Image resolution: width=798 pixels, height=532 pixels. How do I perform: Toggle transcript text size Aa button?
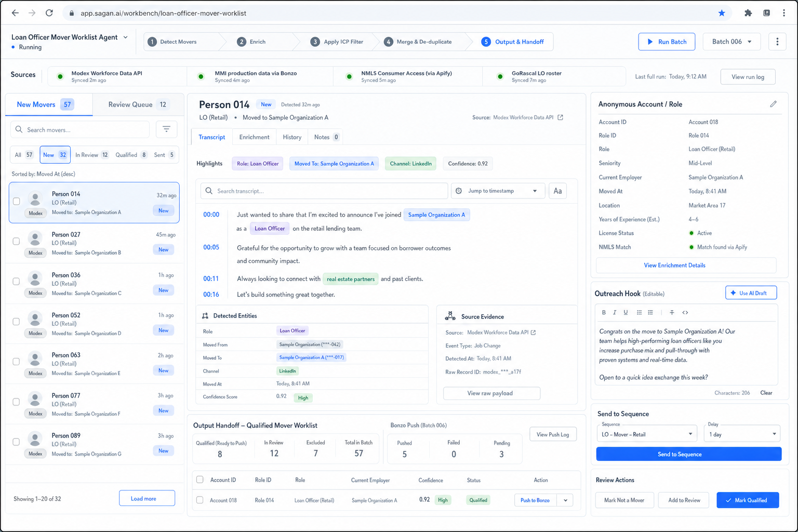click(x=557, y=191)
